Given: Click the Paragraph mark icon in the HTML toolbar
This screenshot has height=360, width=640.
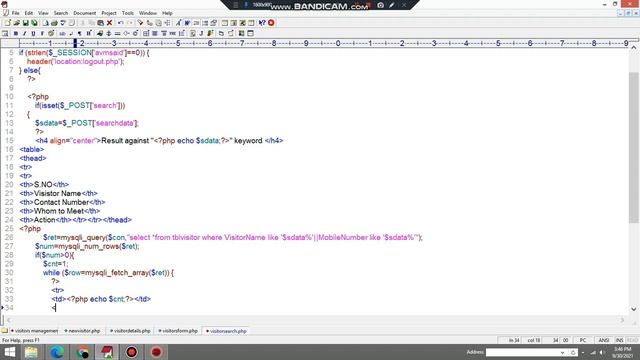Looking at the screenshot, I should tap(80, 33).
